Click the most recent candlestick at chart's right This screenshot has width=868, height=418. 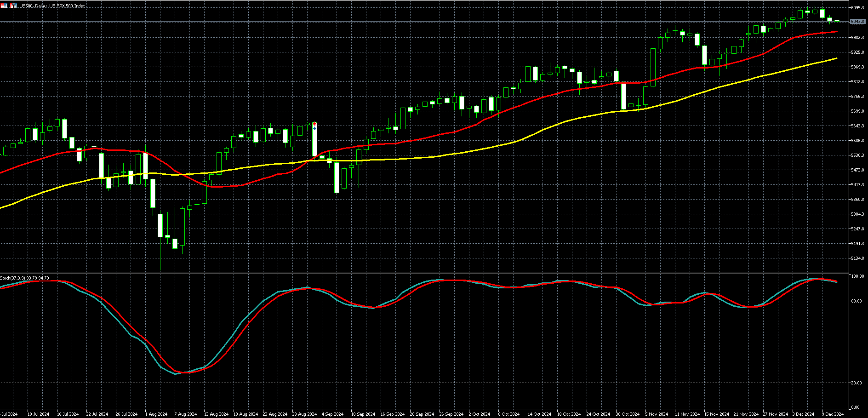pos(837,21)
